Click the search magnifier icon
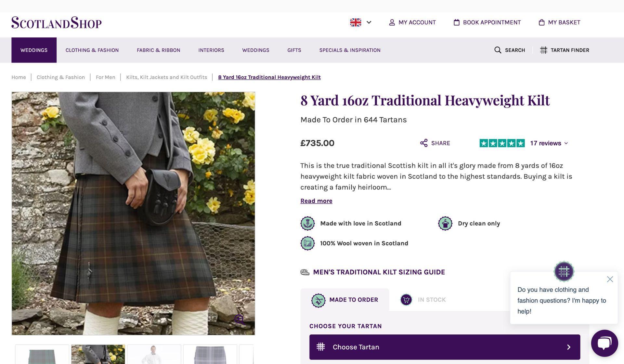624x364 pixels. (x=498, y=50)
